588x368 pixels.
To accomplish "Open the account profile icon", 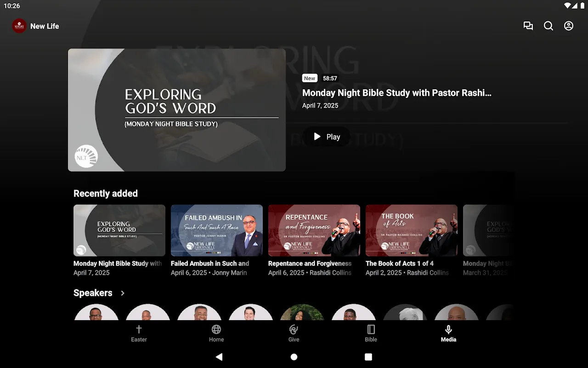I will click(x=568, y=26).
